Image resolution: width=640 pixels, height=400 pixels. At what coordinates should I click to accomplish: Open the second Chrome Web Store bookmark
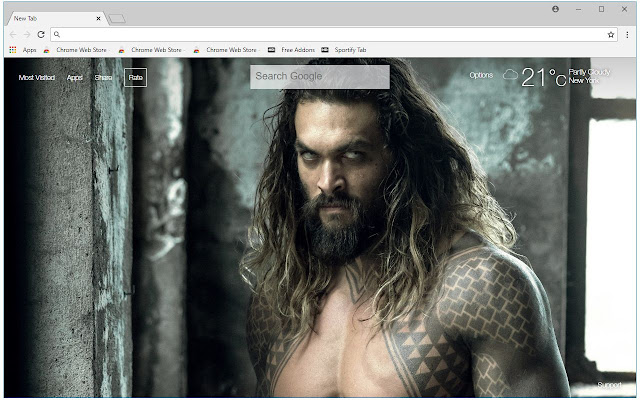(x=151, y=50)
